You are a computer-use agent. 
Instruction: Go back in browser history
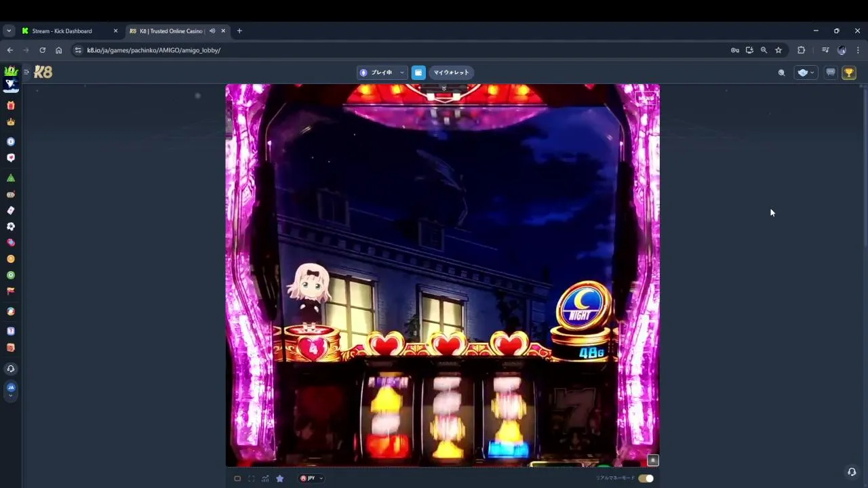[9, 50]
